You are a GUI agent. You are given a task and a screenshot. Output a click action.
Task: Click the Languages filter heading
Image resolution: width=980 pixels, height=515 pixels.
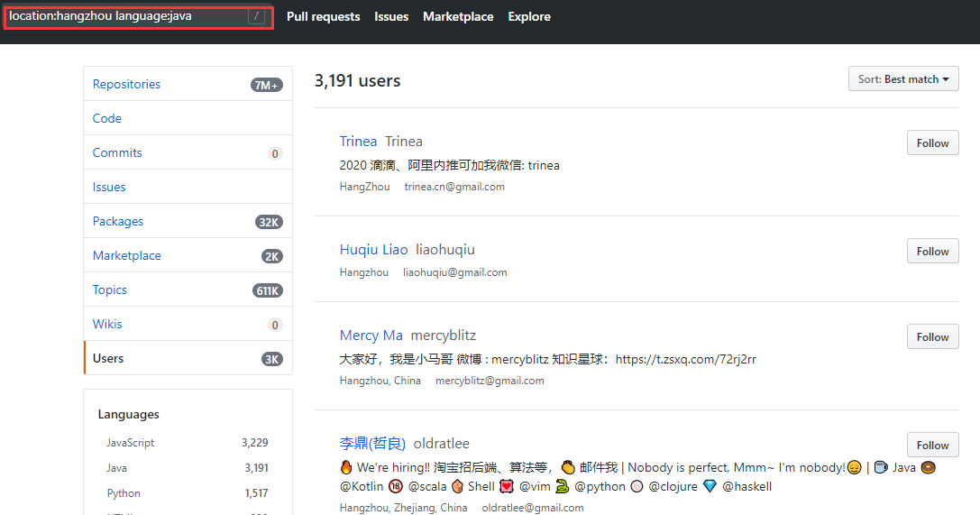click(128, 414)
